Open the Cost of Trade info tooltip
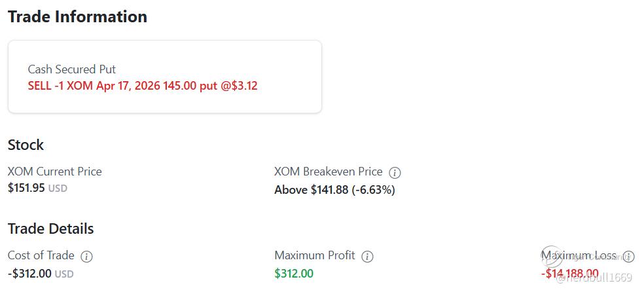 point(86,256)
